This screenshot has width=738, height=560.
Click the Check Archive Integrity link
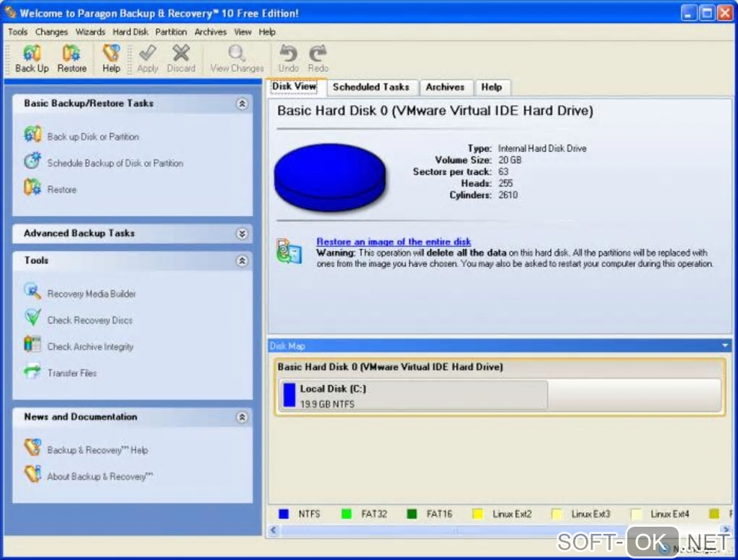point(90,347)
